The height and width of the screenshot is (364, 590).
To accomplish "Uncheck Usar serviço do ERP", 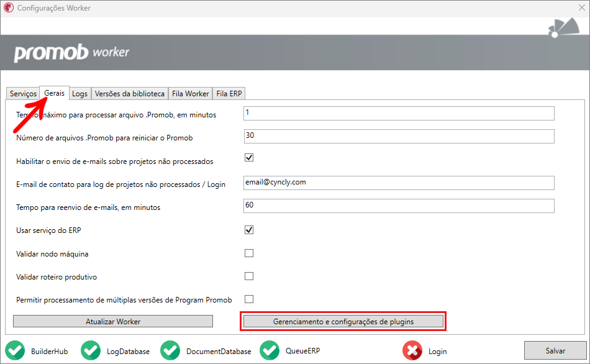I will pyautogui.click(x=248, y=230).
